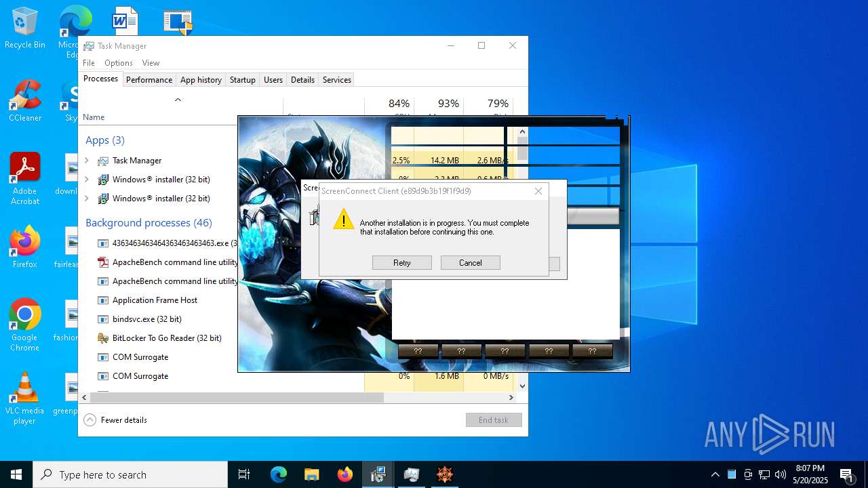Sort by the 93% Memory column header

tap(448, 104)
